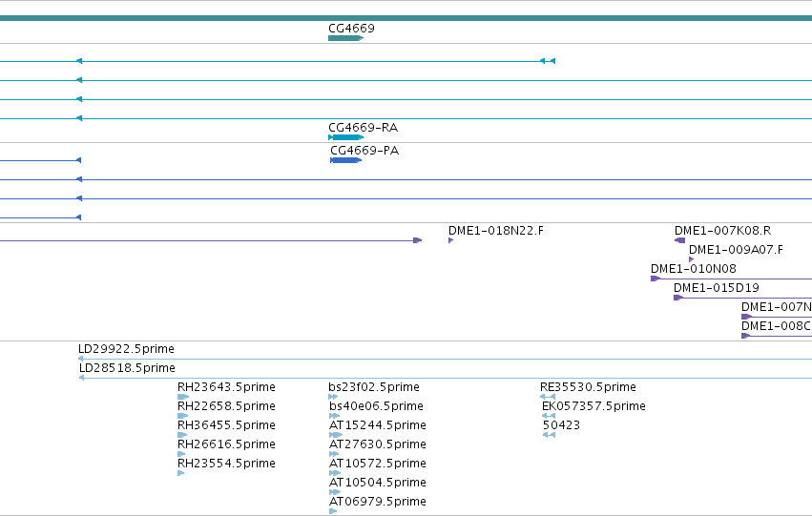Select the RH23643.5prime EST arrow
This screenshot has height=516, width=812.
(x=183, y=397)
